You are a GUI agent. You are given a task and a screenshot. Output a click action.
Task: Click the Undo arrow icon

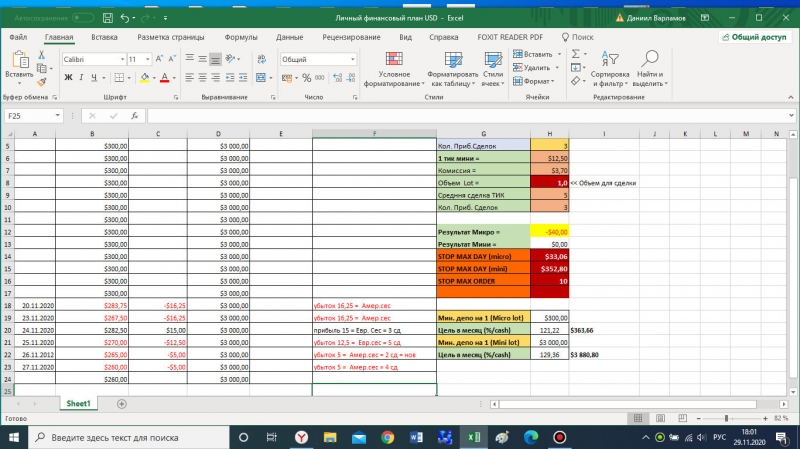[125, 18]
